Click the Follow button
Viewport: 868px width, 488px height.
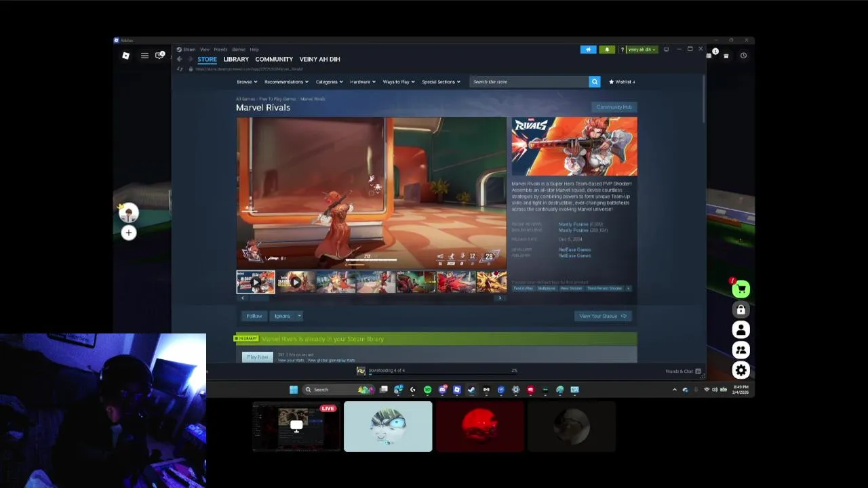[254, 316]
